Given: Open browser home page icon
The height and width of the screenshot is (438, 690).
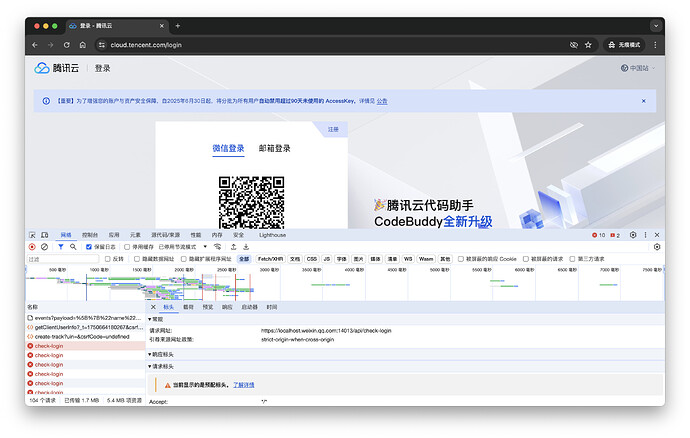Looking at the screenshot, I should click(x=83, y=45).
